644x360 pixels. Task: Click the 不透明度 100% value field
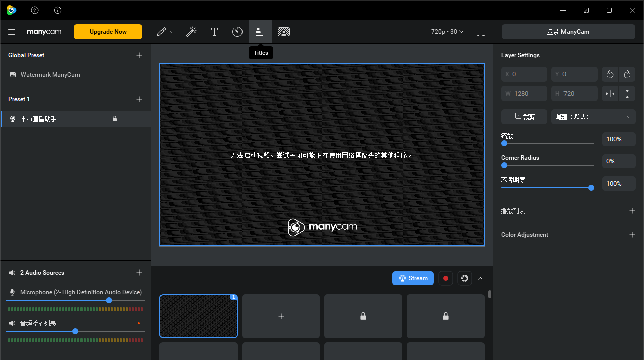619,184
